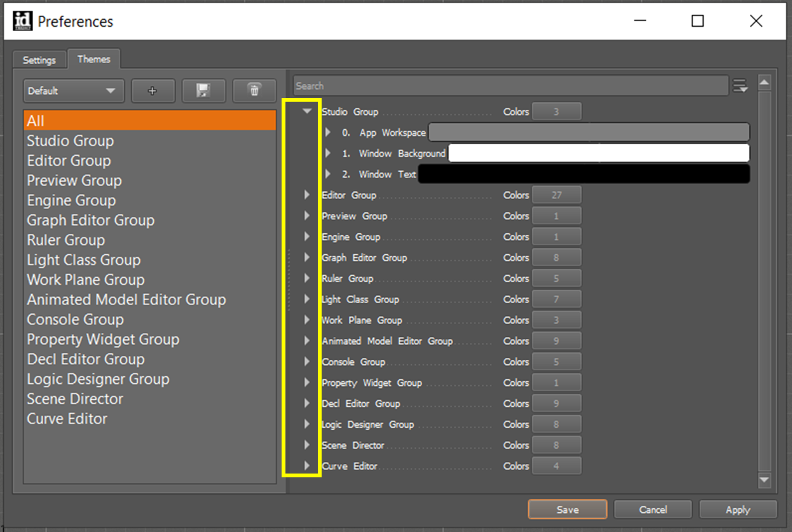Image resolution: width=792 pixels, height=532 pixels.
Task: Expand the App Workspace color entry
Action: click(x=328, y=132)
